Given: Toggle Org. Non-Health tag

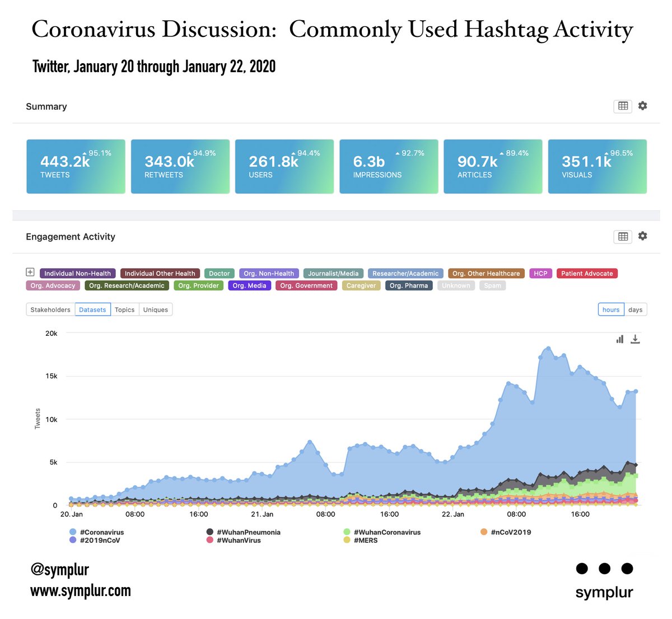Looking at the screenshot, I should [269, 274].
